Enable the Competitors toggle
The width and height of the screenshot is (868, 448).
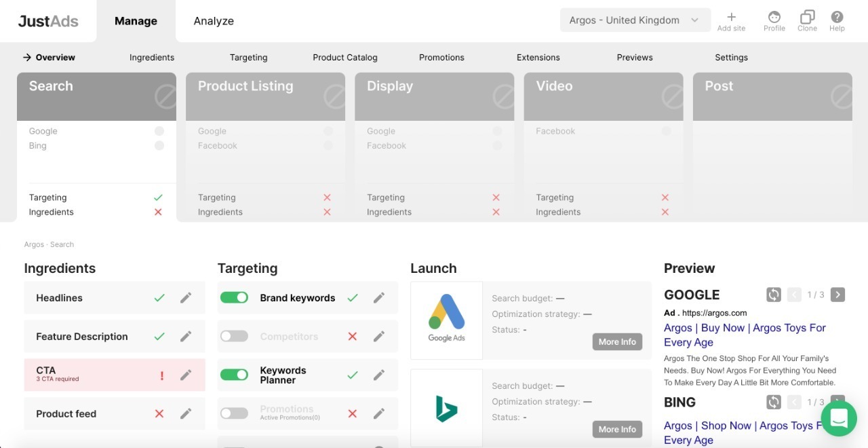click(x=234, y=336)
